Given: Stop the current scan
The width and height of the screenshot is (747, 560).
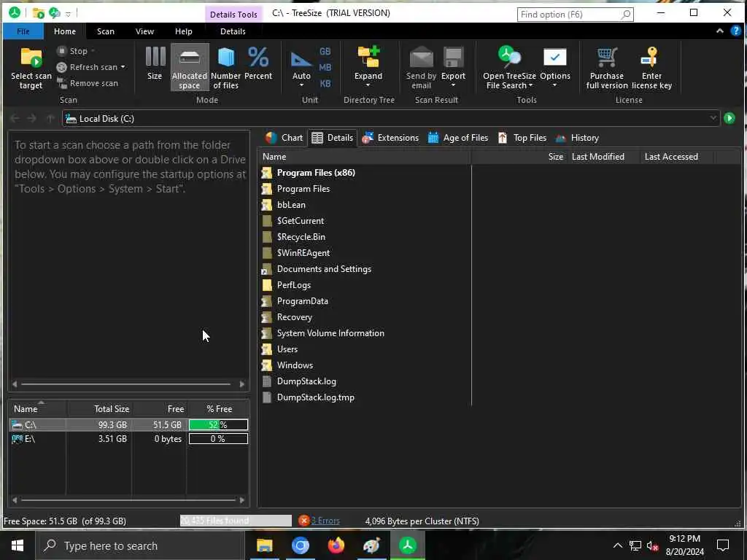Looking at the screenshot, I should click(73, 51).
